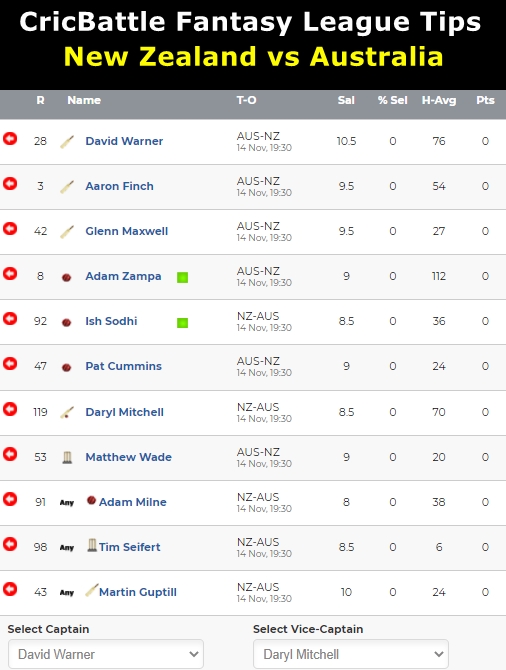Remove Aaron Finch with red arrow icon
Screen dimensions: 506x670
coord(10,184)
